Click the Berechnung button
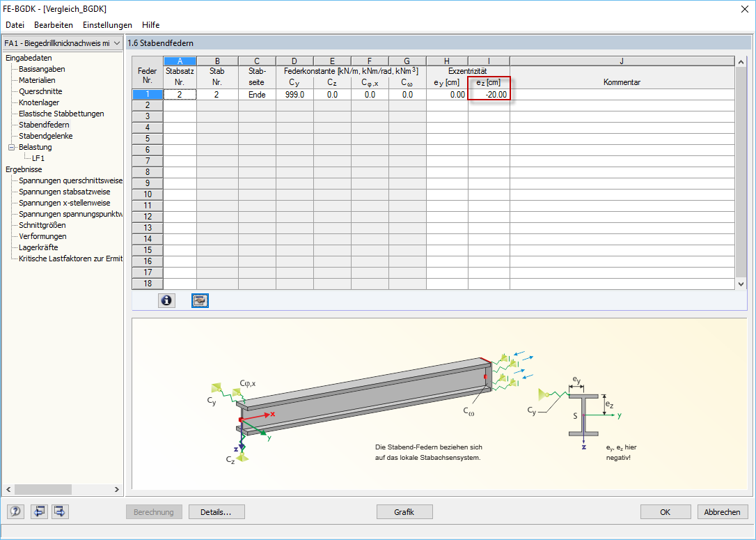The width and height of the screenshot is (756, 540). [154, 512]
